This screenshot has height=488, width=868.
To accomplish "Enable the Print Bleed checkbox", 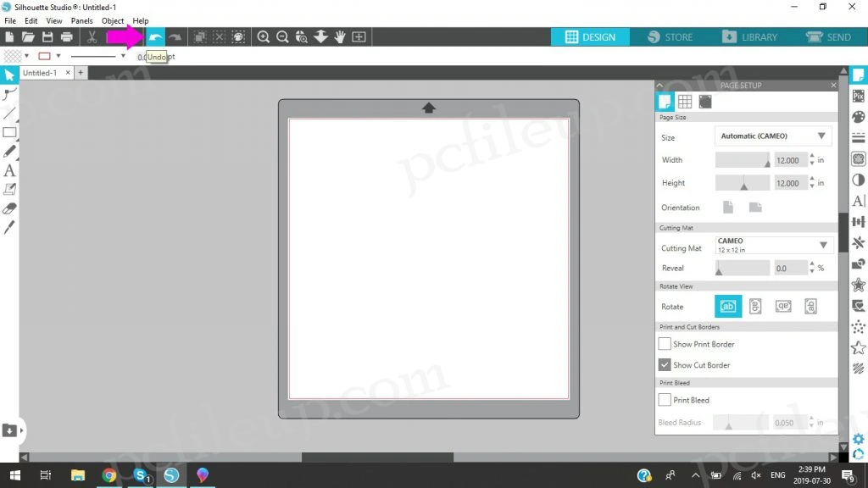I will point(665,400).
